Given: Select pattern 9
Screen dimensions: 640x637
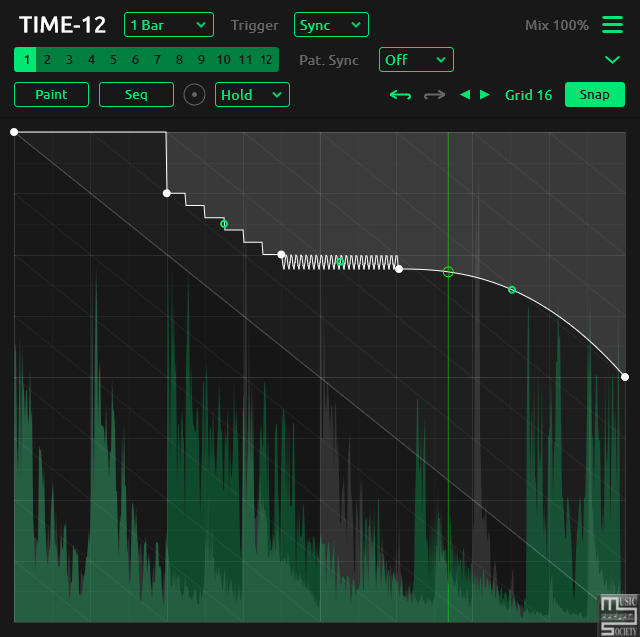Looking at the screenshot, I should [x=202, y=60].
